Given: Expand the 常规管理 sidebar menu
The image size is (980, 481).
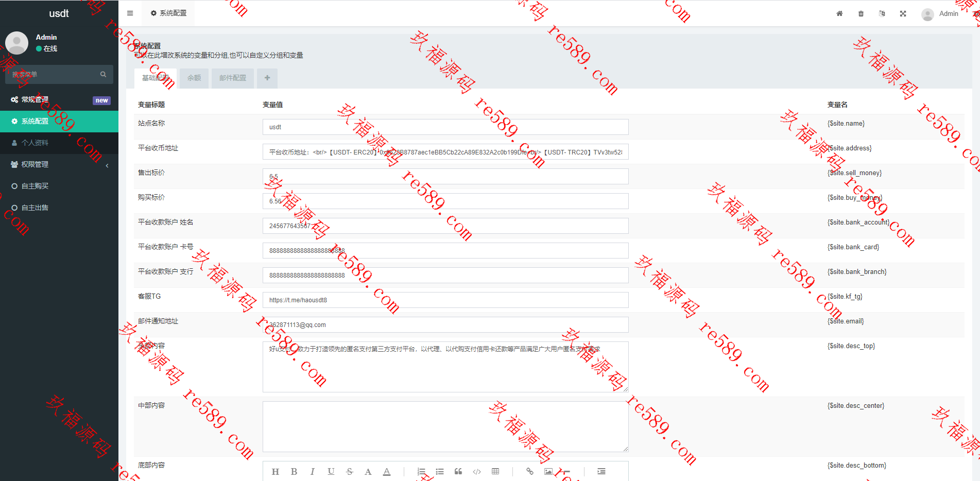Looking at the screenshot, I should 59,99.
